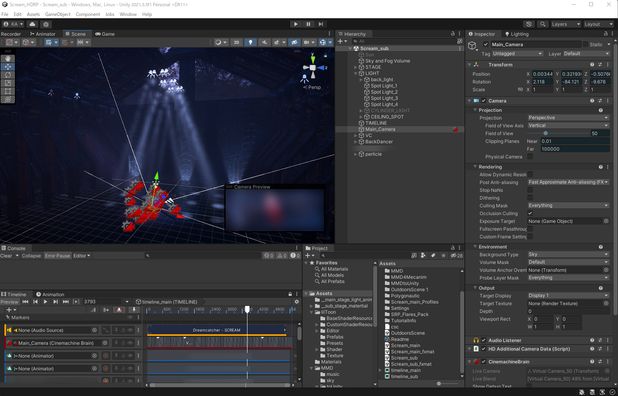618x396 pixels.
Task: Click the Timeline Preview button
Action: coord(9,302)
